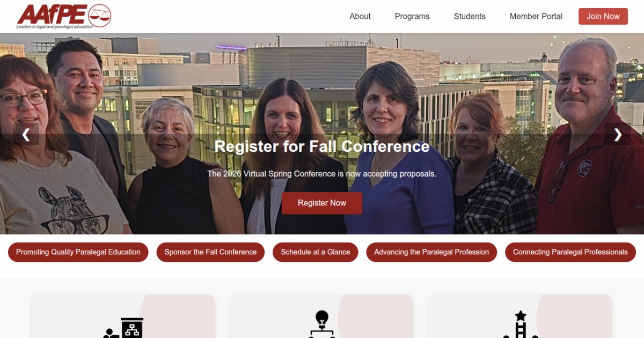Screen dimensions: 644x338
Task: Click the Register Now button
Action: [322, 203]
